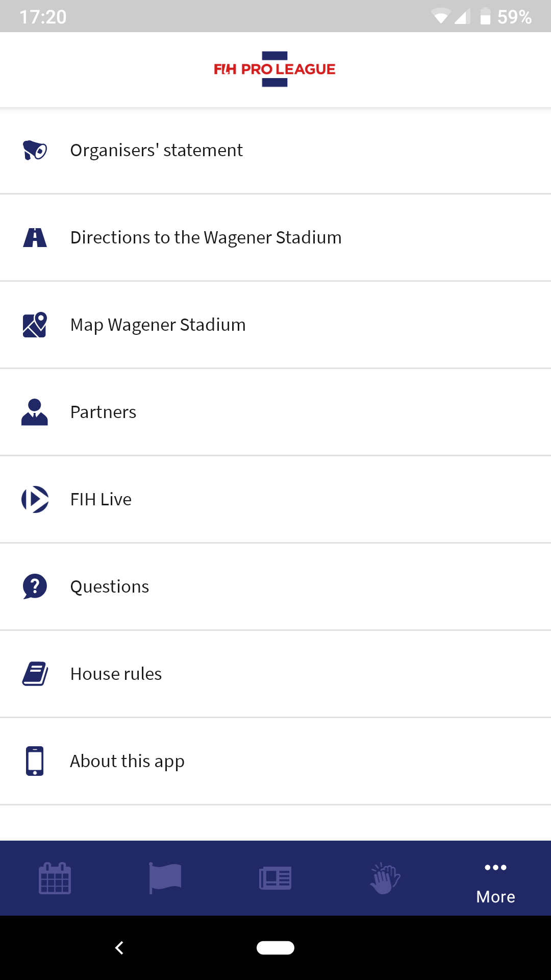
Task: Tap the phone icon for About this app
Action: tap(35, 761)
